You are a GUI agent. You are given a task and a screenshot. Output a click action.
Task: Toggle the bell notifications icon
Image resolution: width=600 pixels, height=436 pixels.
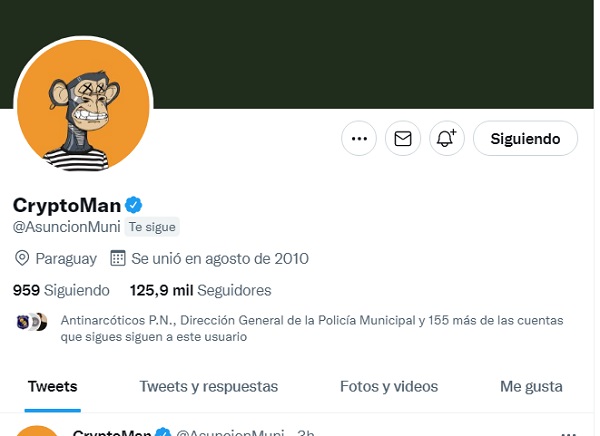point(447,138)
